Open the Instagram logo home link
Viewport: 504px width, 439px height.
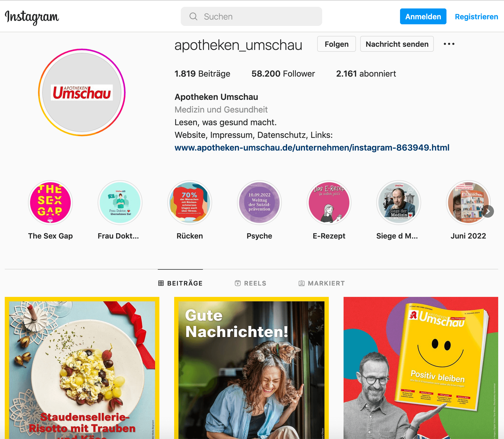pos(32,17)
